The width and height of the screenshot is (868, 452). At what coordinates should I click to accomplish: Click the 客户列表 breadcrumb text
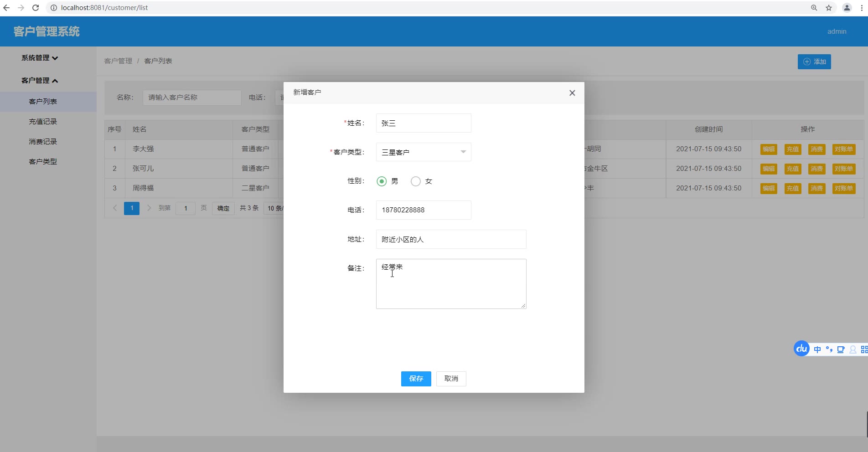coord(158,61)
